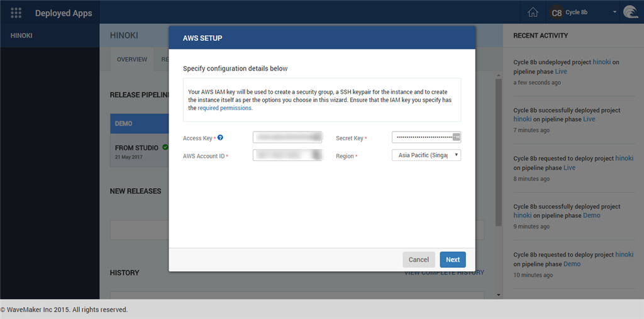Click Live link in 8 minutes ago activity

[x=569, y=168]
